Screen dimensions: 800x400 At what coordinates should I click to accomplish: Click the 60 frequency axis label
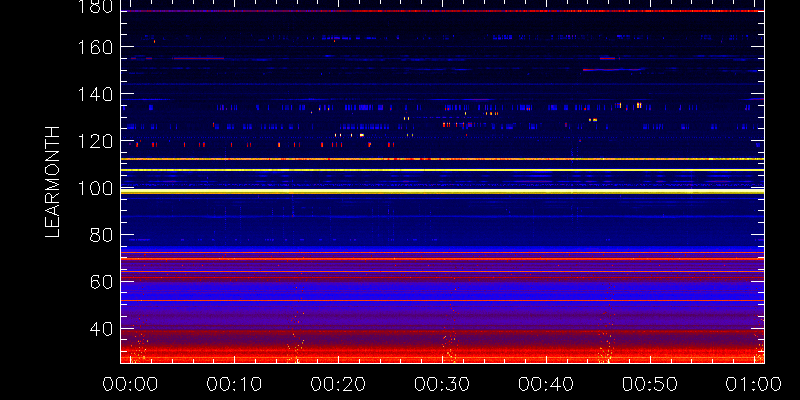point(102,283)
